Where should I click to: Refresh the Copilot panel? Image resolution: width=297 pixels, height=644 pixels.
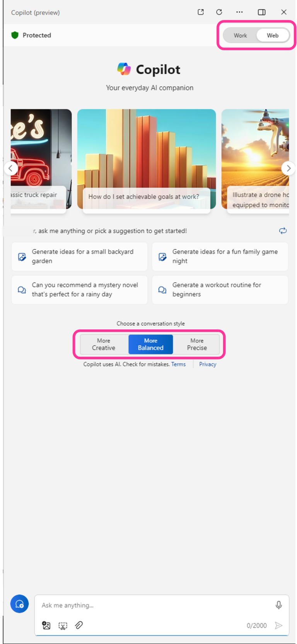(219, 12)
